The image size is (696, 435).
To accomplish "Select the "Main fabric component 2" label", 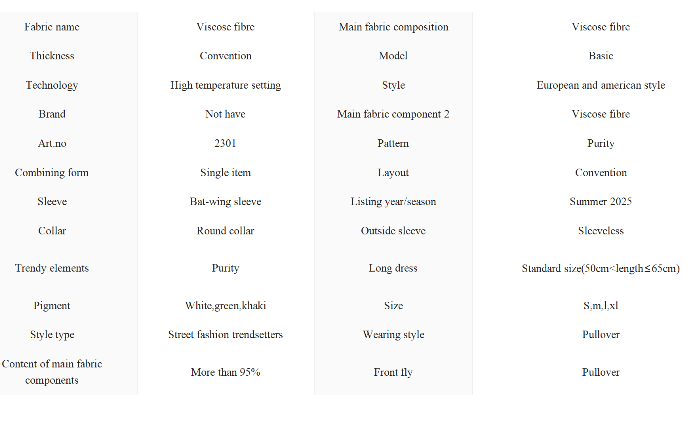I will point(393,114).
